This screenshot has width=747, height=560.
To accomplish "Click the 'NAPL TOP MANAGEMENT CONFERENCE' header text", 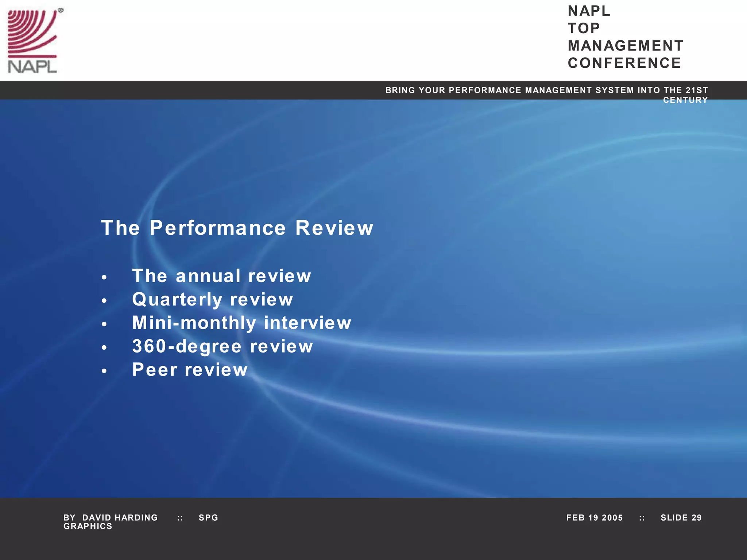I will (626, 37).
